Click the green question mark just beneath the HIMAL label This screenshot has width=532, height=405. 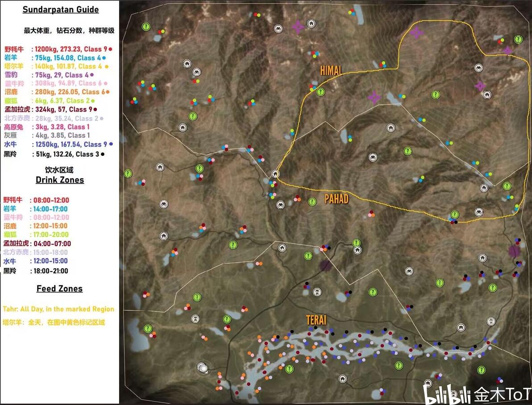(320, 92)
